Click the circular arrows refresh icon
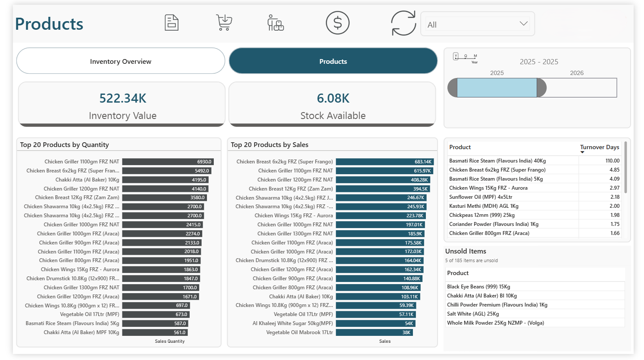This screenshot has height=360, width=644. (x=403, y=23)
